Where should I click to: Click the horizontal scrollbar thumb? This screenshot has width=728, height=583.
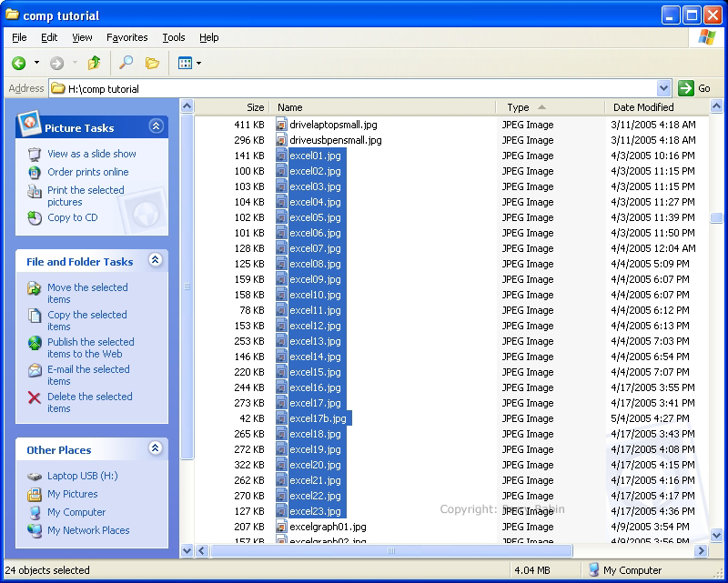coord(391,550)
